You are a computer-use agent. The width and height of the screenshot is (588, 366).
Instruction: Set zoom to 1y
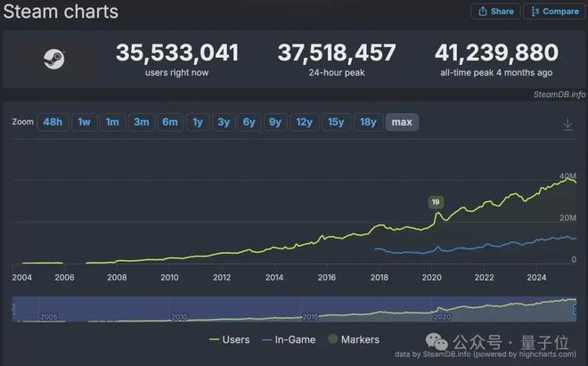tap(198, 122)
